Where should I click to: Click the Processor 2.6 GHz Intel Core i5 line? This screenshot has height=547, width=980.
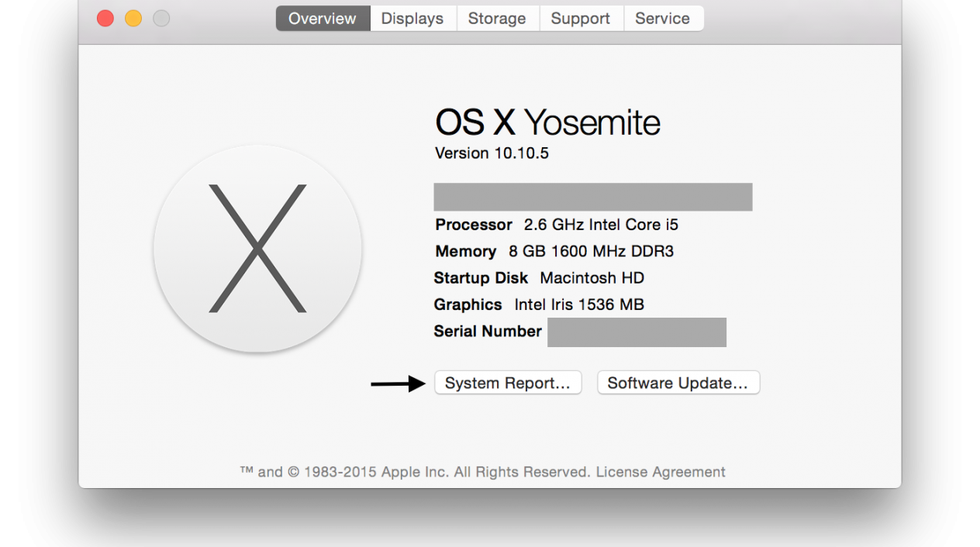[557, 225]
